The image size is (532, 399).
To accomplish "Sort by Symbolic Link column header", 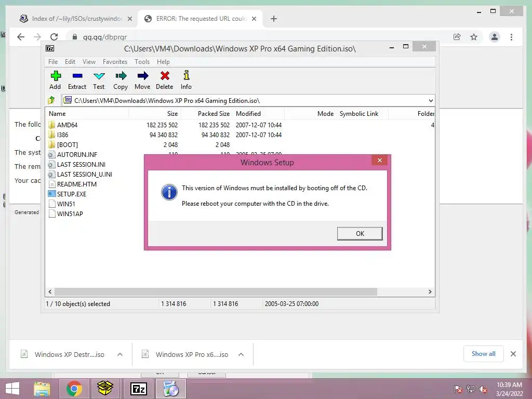I will pos(362,114).
